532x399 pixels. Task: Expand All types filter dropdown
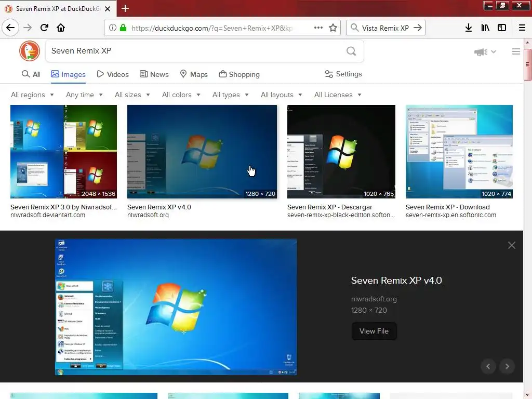[230, 95]
